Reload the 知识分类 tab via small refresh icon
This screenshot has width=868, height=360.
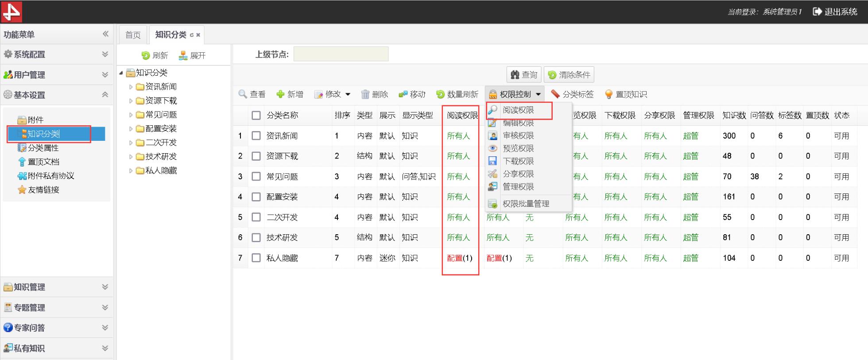click(192, 35)
